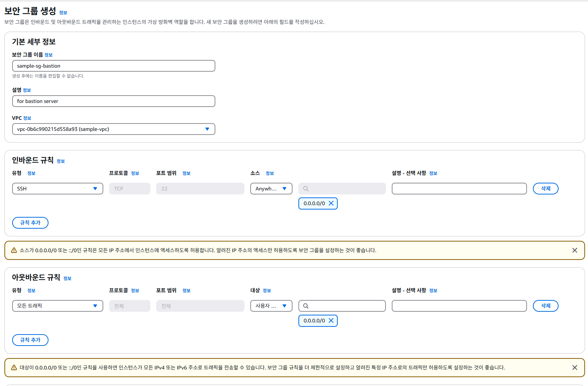Open 정보 link next to 보안 그룹 생성 title
This screenshot has width=588, height=386.
(63, 12)
